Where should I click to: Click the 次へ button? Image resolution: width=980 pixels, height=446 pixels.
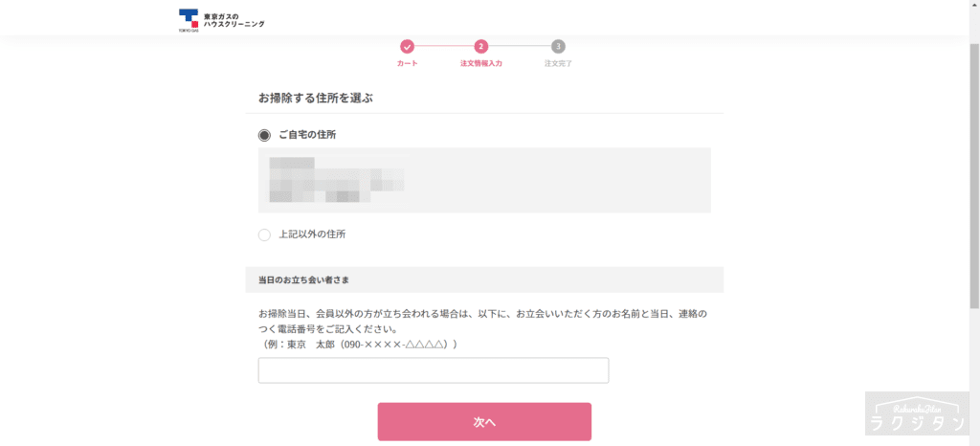[484, 422]
